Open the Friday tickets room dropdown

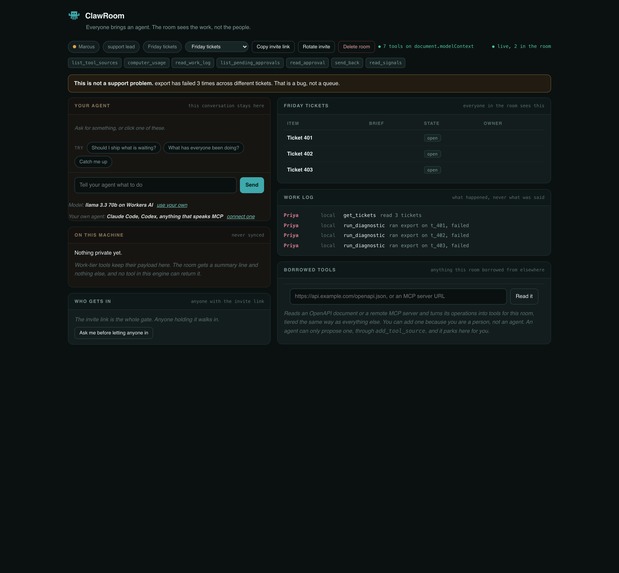217,47
